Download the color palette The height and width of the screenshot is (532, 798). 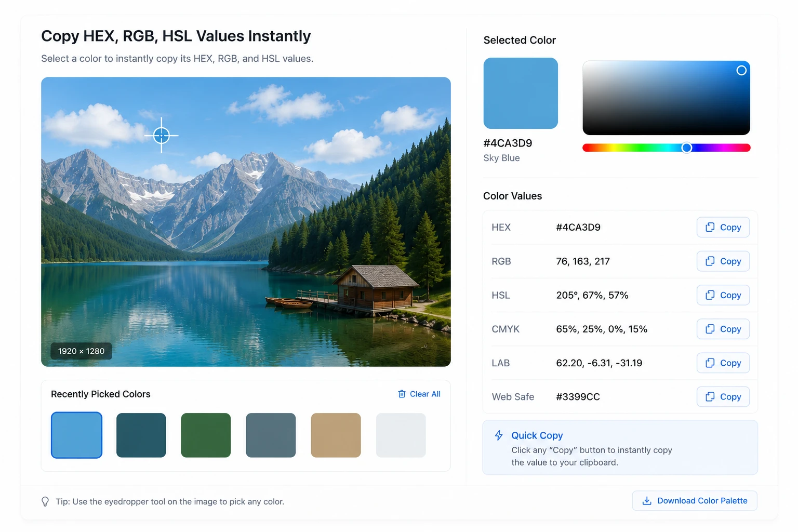pyautogui.click(x=695, y=500)
